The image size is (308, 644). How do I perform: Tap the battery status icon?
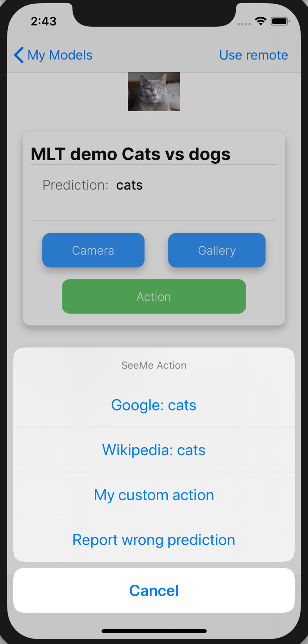(281, 21)
